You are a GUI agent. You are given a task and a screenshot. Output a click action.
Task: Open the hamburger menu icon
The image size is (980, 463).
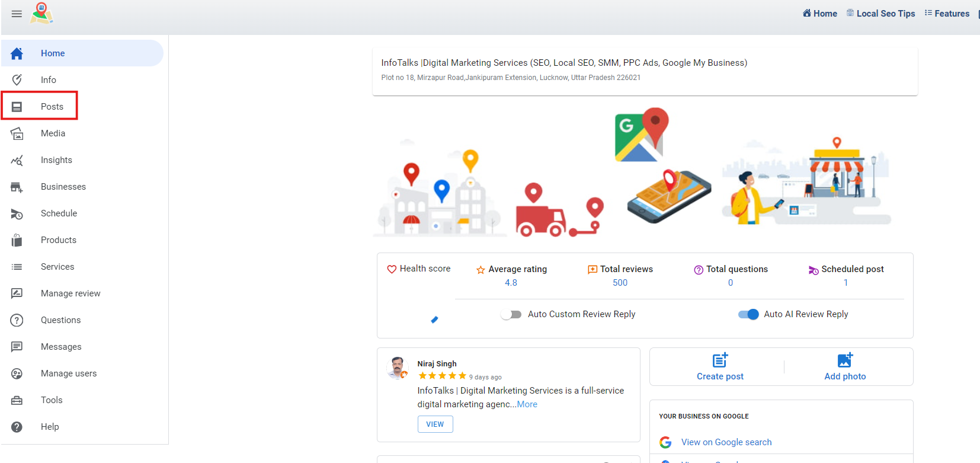(17, 14)
